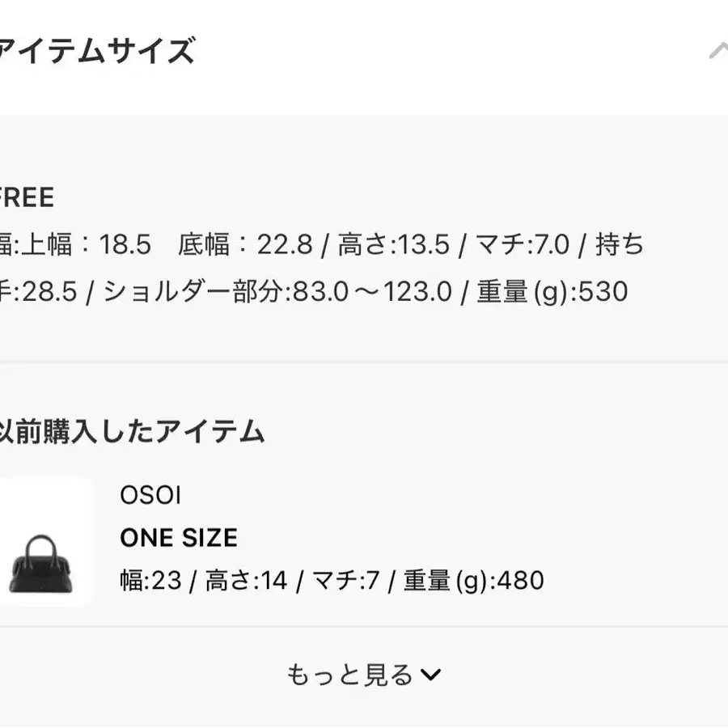Collapse the アイテムサイズ section chevron

click(x=718, y=51)
